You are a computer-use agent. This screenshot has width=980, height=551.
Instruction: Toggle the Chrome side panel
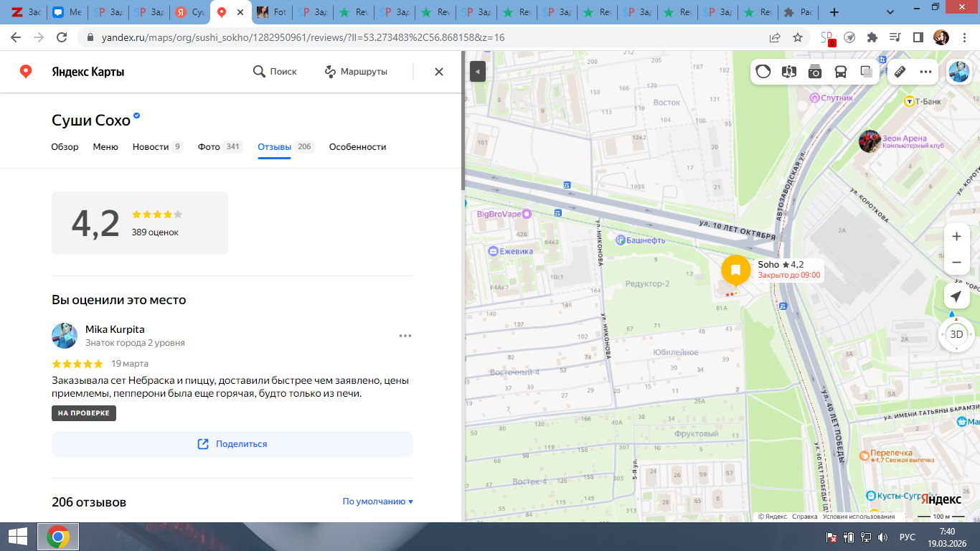918,37
